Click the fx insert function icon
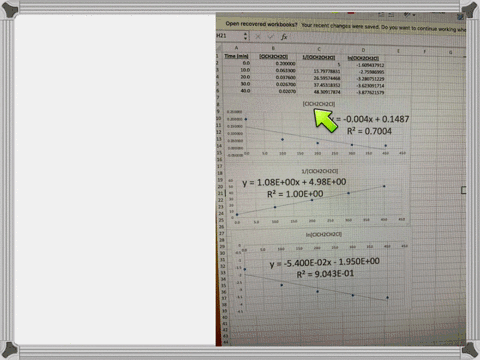 pos(284,37)
